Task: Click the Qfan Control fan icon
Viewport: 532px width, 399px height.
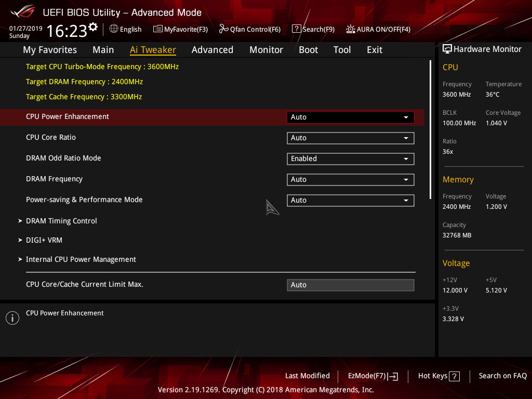Action: [x=223, y=29]
